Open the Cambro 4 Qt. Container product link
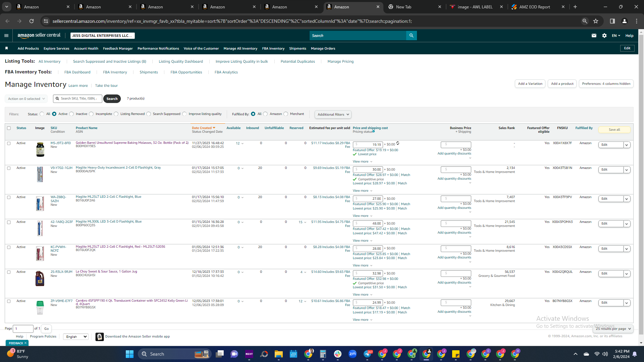The image size is (644, 362). 132,302
